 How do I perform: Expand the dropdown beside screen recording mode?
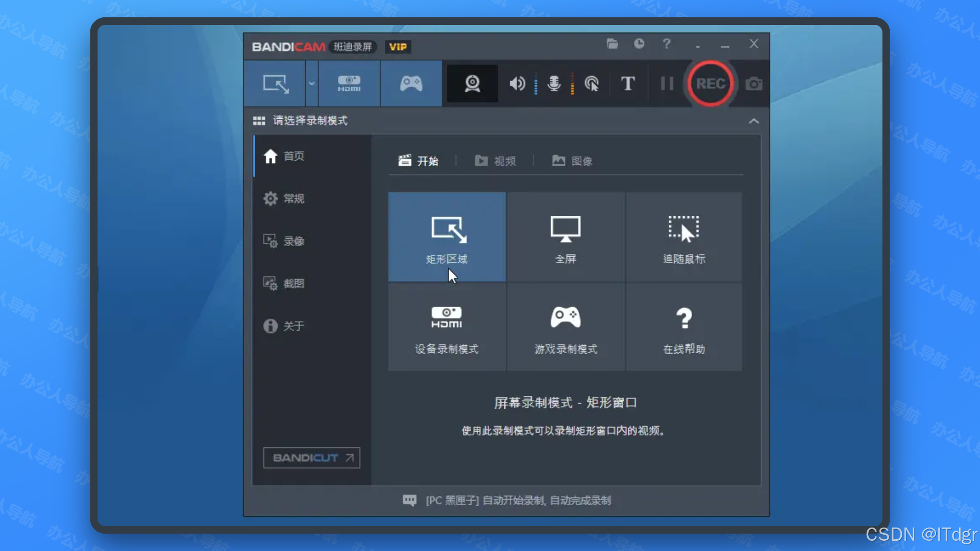pos(311,84)
